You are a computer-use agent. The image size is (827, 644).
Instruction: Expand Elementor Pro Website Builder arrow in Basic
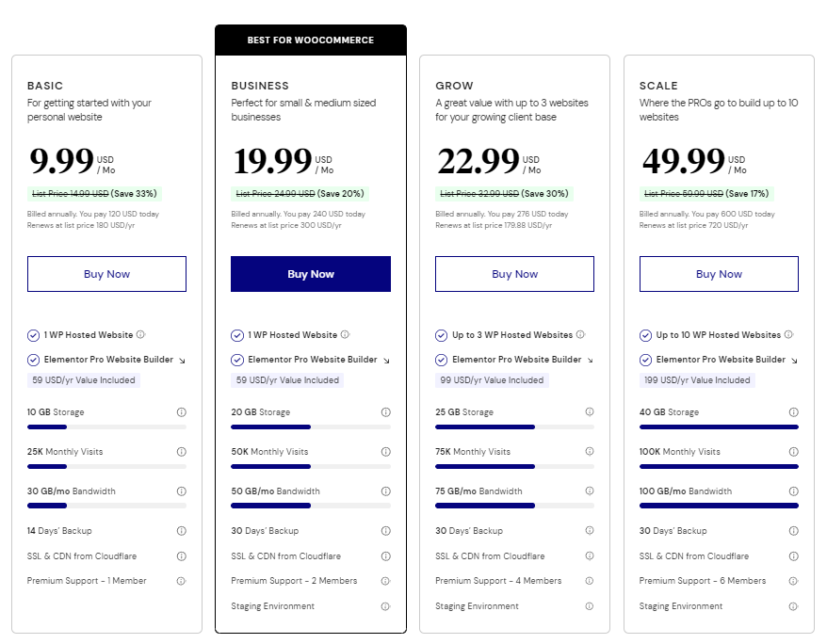click(x=182, y=361)
